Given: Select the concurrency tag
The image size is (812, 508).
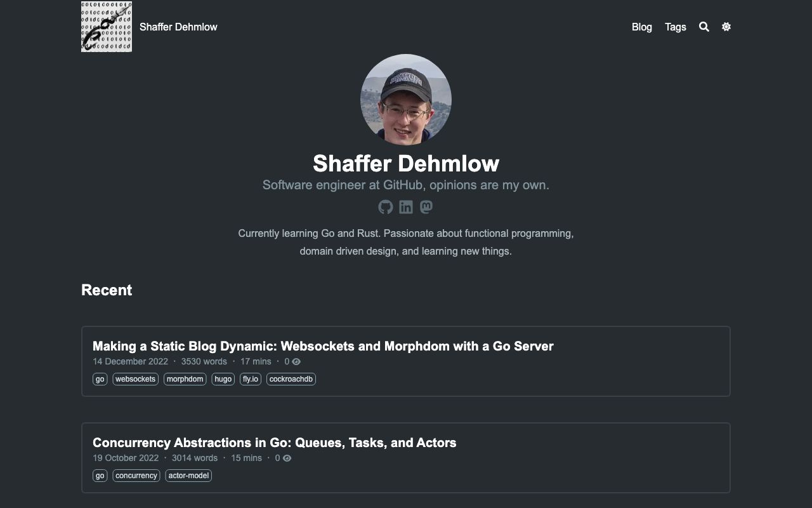Looking at the screenshot, I should point(136,476).
